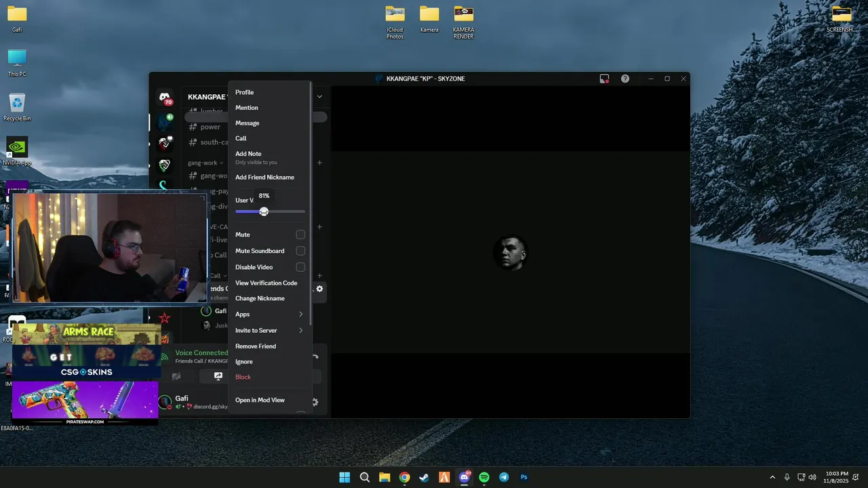
Task: Open This PC desktop icon
Action: (17, 63)
